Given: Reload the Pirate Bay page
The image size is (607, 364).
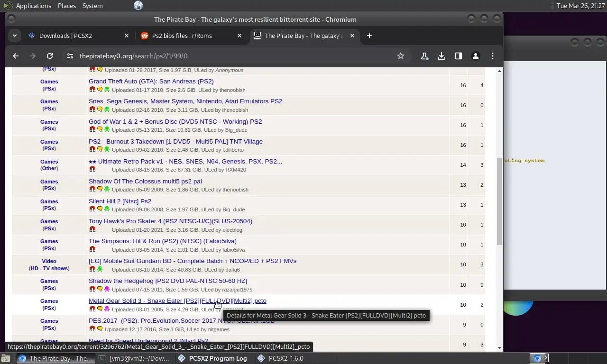Looking at the screenshot, I should pos(50,56).
